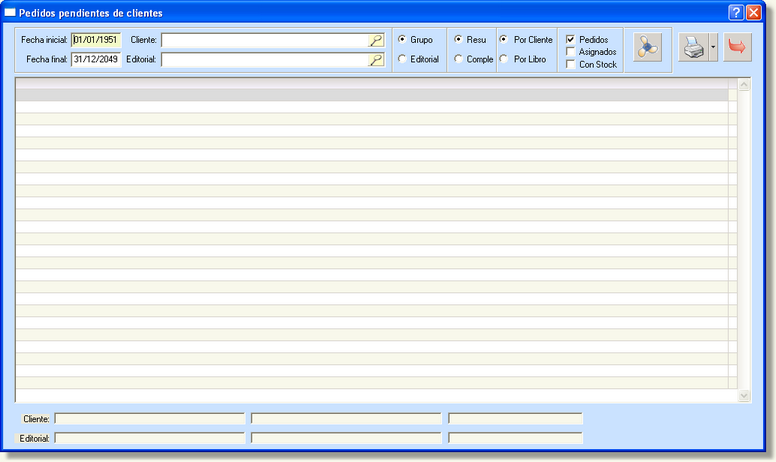Image resolution: width=776 pixels, height=462 pixels.
Task: Select the Editorial radio button
Action: 402,59
